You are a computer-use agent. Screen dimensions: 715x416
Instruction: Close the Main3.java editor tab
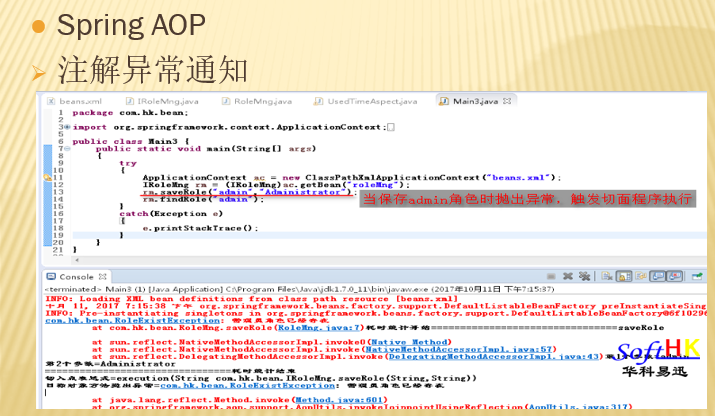(507, 101)
